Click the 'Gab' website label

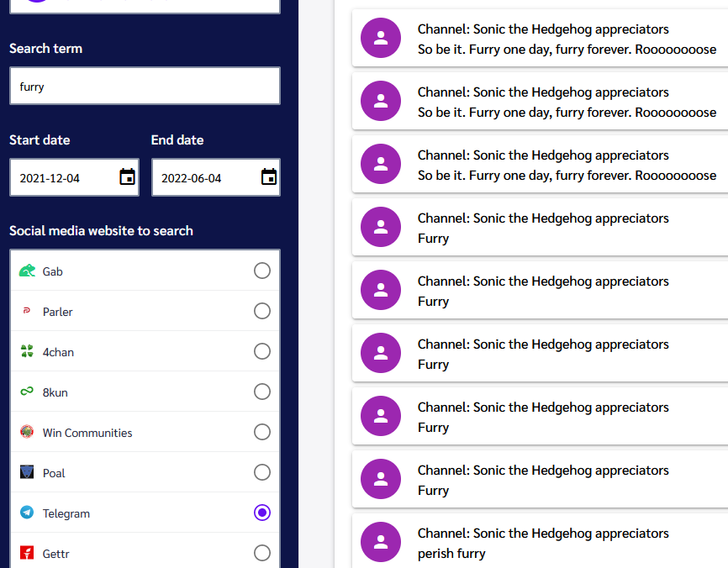tap(52, 271)
